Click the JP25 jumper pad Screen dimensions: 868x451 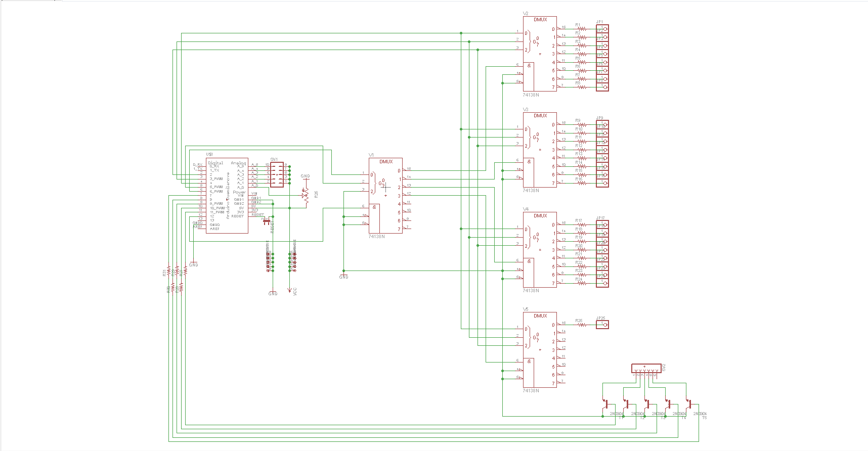point(602,325)
